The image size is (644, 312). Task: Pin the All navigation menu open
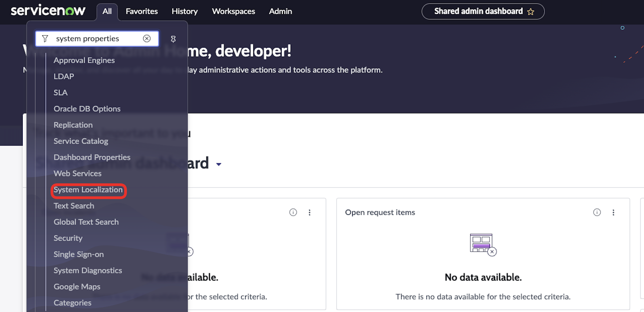coord(173,39)
